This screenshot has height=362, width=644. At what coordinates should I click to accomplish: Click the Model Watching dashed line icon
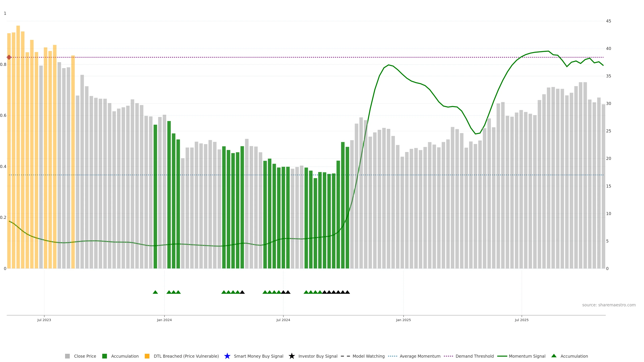coord(345,356)
